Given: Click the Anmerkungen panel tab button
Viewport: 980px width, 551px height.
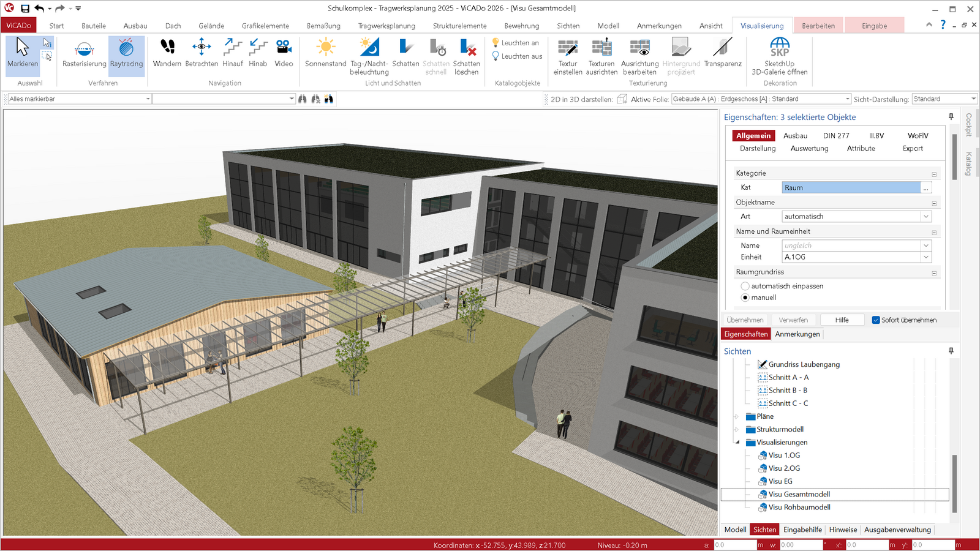Looking at the screenshot, I should (x=797, y=334).
